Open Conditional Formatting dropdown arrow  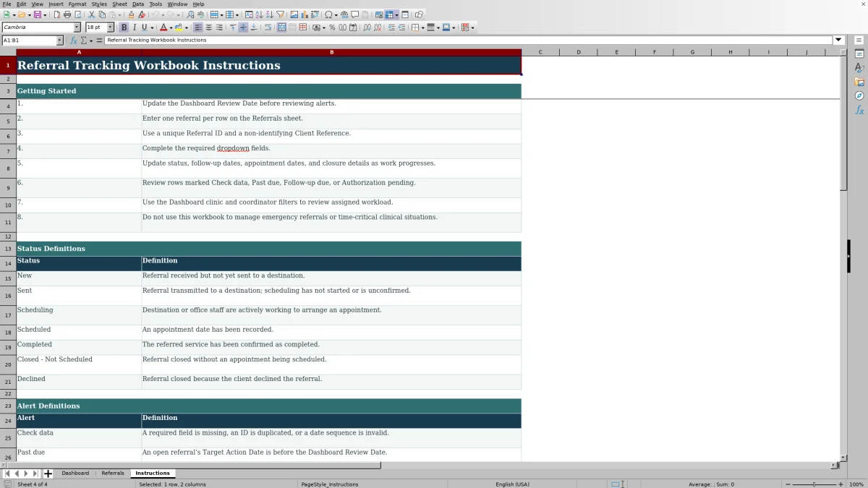[472, 28]
